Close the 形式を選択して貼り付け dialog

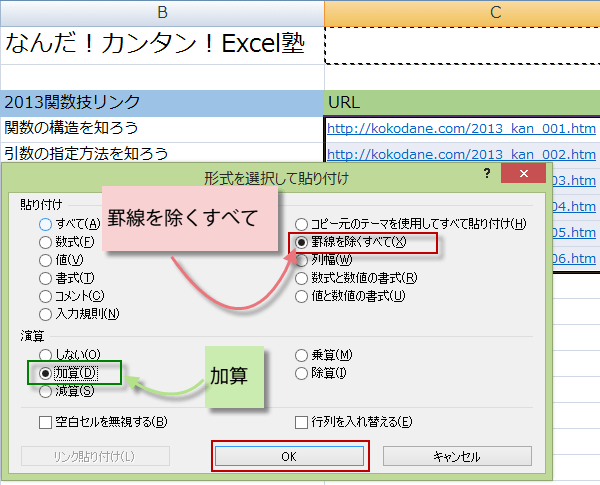523,173
